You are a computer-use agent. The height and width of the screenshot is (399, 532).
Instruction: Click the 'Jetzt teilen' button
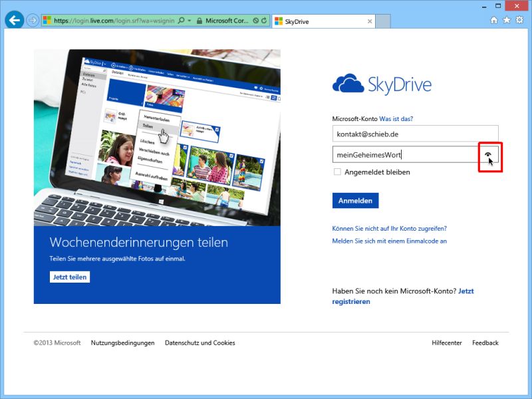(70, 277)
